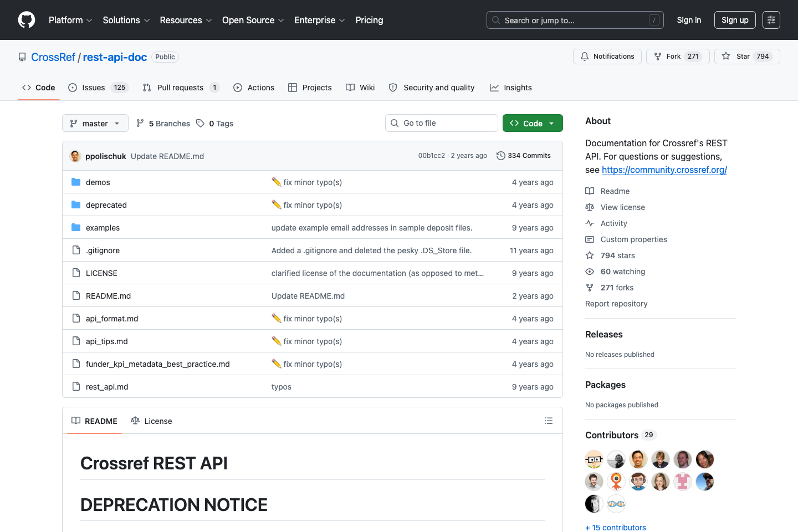The image size is (798, 532).
Task: Open the Notifications bell icon
Action: click(584, 56)
